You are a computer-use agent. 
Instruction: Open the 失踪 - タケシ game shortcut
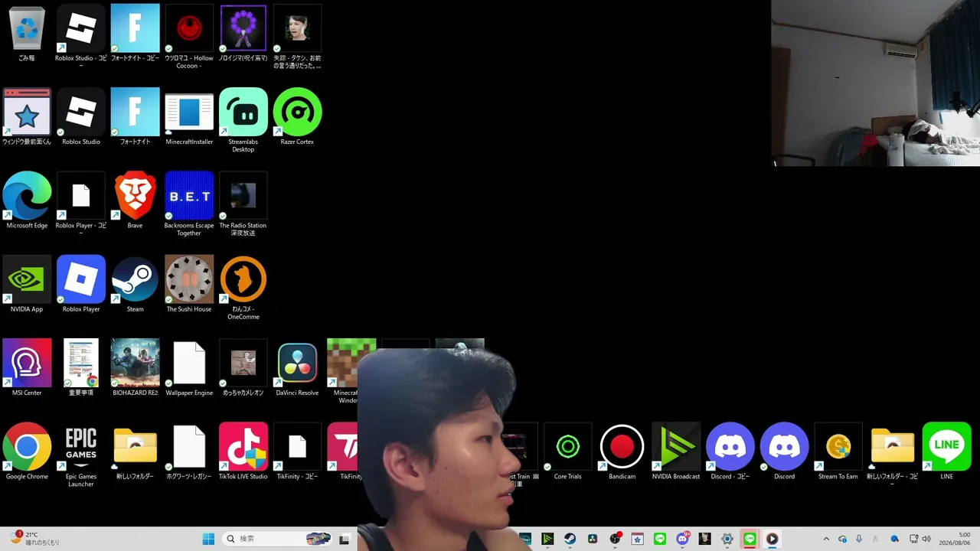(x=297, y=35)
